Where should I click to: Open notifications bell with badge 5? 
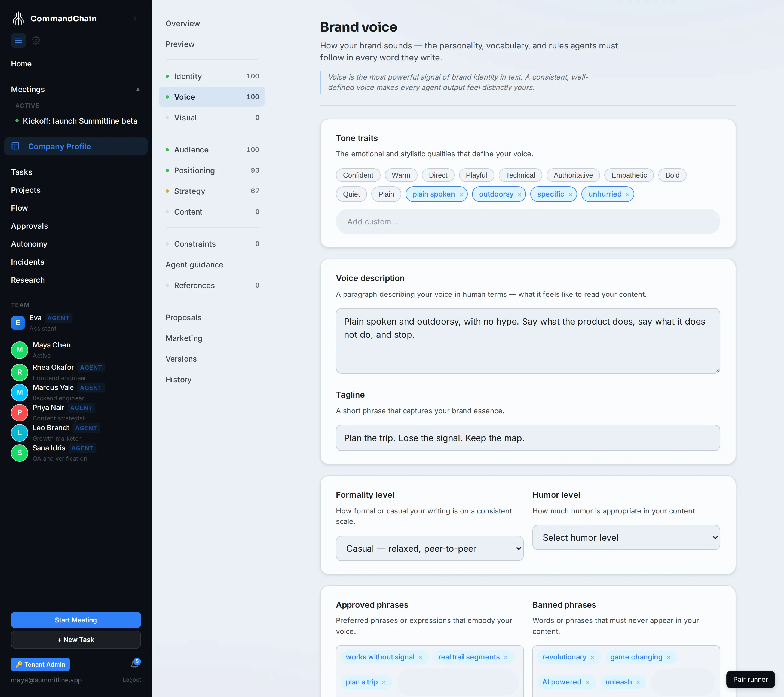tap(135, 664)
